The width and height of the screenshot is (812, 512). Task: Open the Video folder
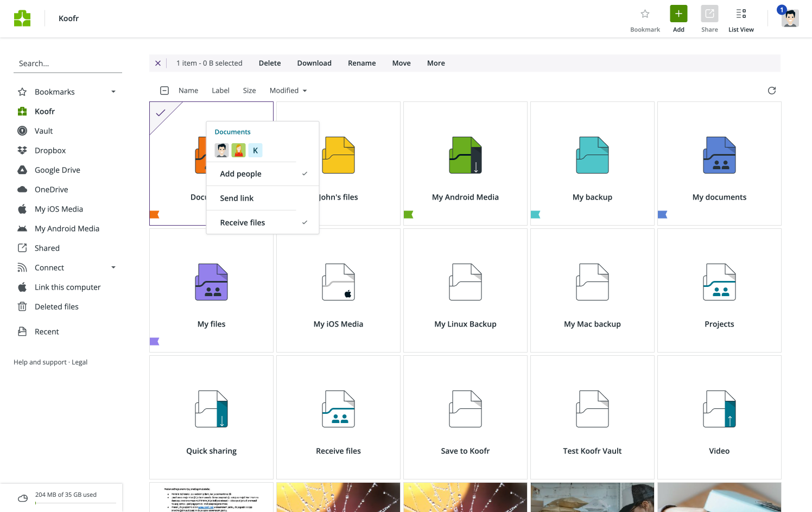(x=719, y=417)
